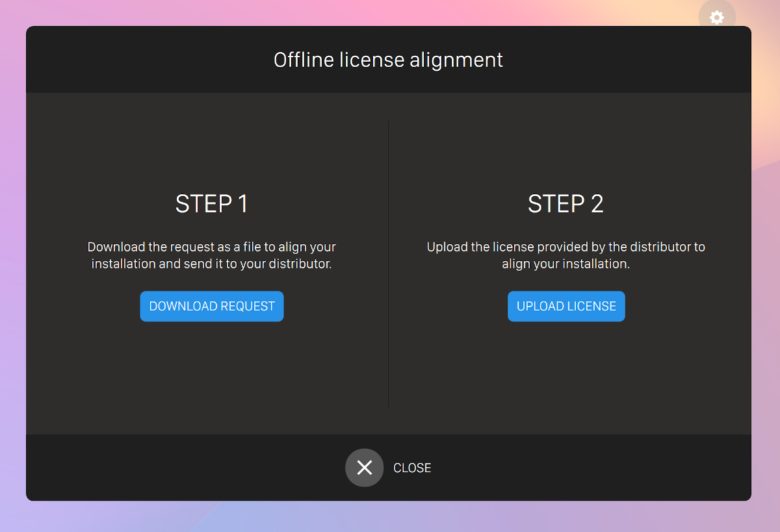Select the STEP 1 heading
Screen dimensions: 780x532
[211, 204]
